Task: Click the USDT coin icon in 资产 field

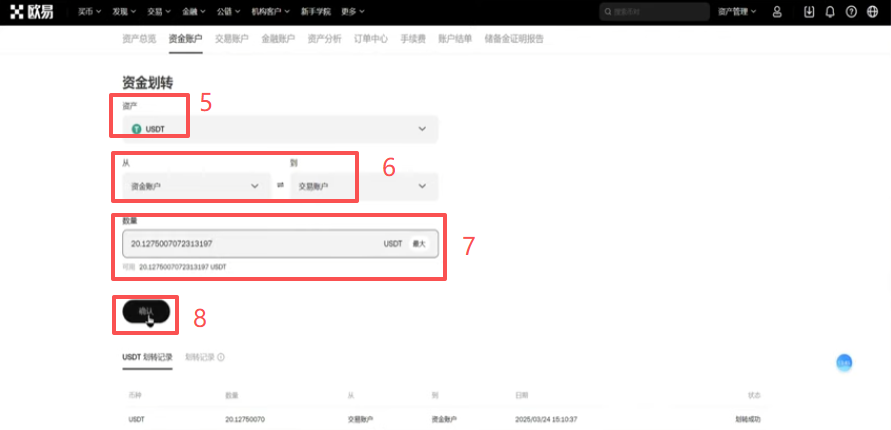Action: click(x=136, y=129)
